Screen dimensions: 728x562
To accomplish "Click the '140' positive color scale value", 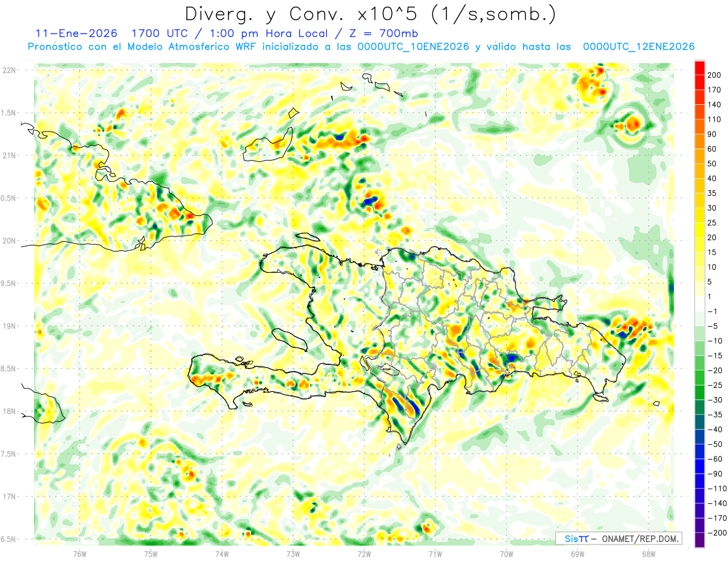I will tap(715, 105).
